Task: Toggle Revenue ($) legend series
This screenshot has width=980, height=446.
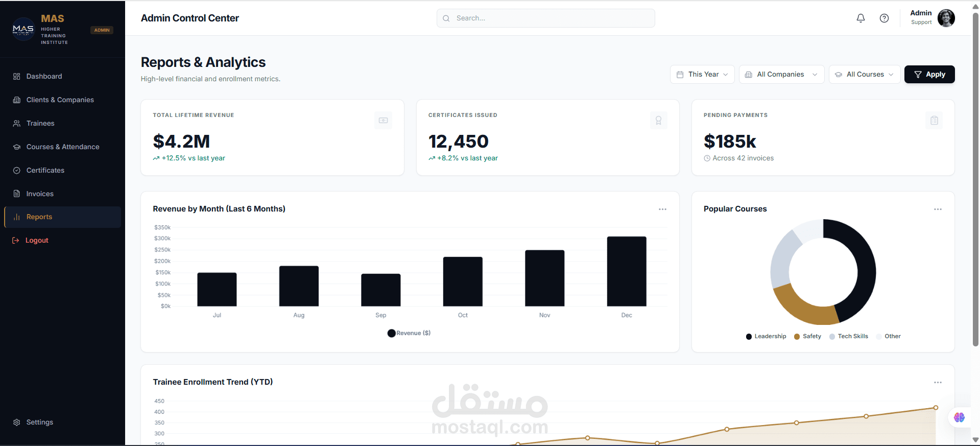Action: click(x=409, y=333)
